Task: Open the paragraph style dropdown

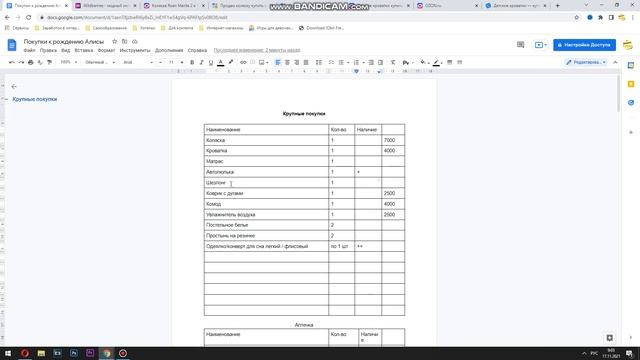Action: [x=100, y=62]
